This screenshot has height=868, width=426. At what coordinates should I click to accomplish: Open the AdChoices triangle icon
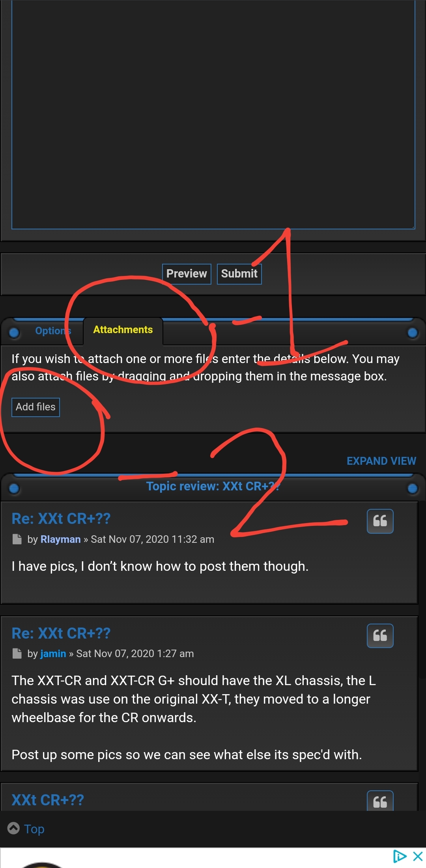400,856
